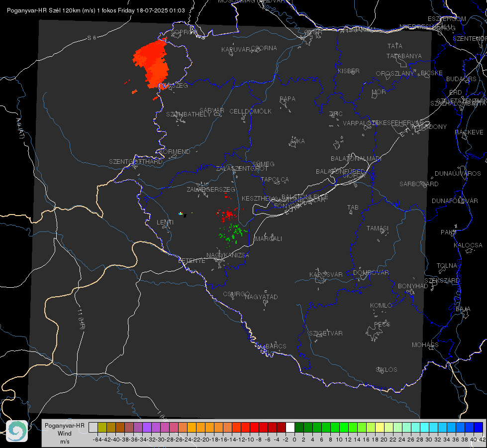Click the PÉCS city label
Viewport: 487px width, 448px height.
(x=382, y=324)
